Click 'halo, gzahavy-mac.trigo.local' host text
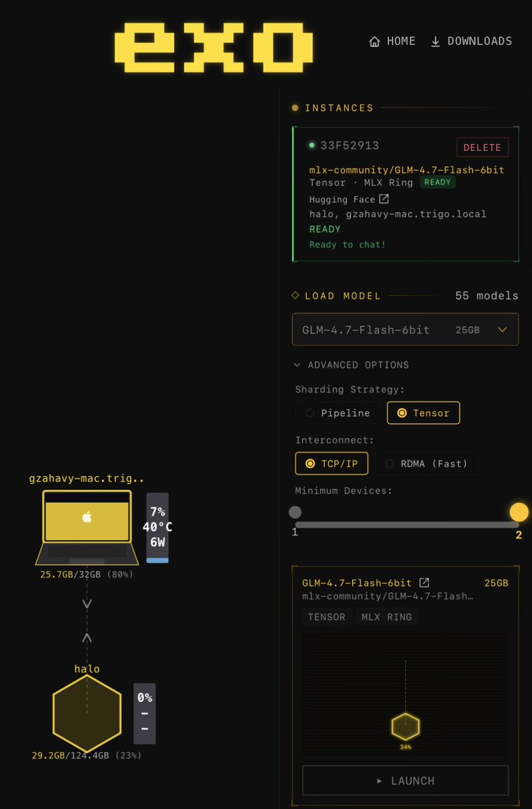Screen dimensions: 532x809 point(398,214)
